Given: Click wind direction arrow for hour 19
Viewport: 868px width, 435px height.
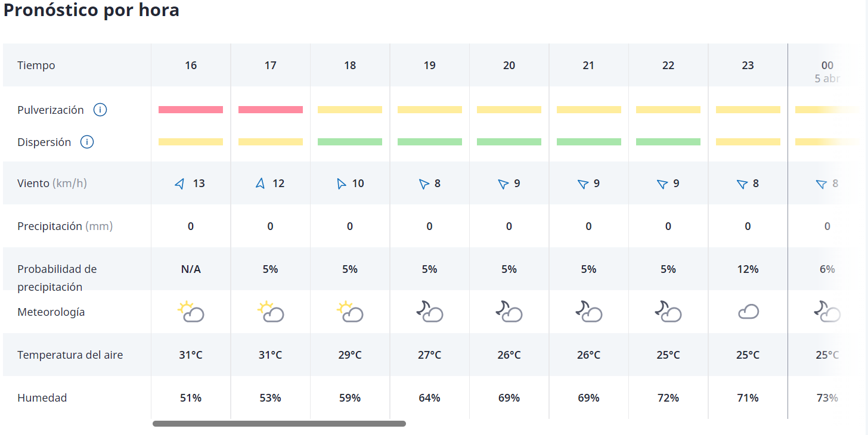Looking at the screenshot, I should tap(424, 184).
